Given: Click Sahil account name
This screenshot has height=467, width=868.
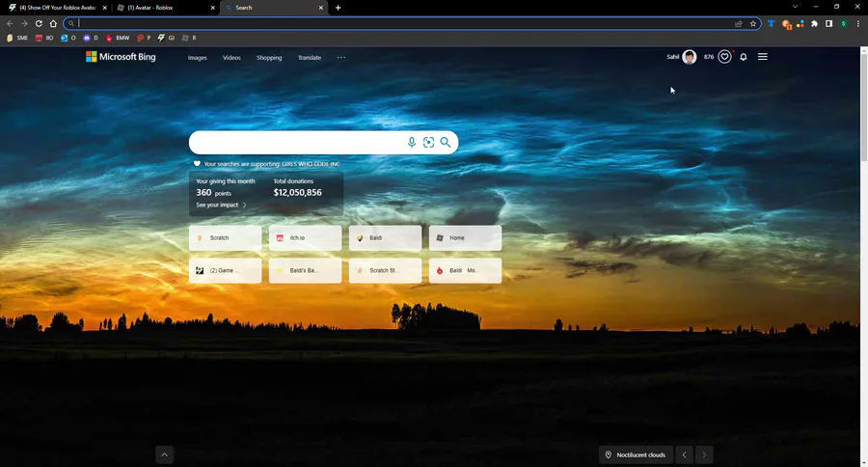Looking at the screenshot, I should (x=672, y=57).
